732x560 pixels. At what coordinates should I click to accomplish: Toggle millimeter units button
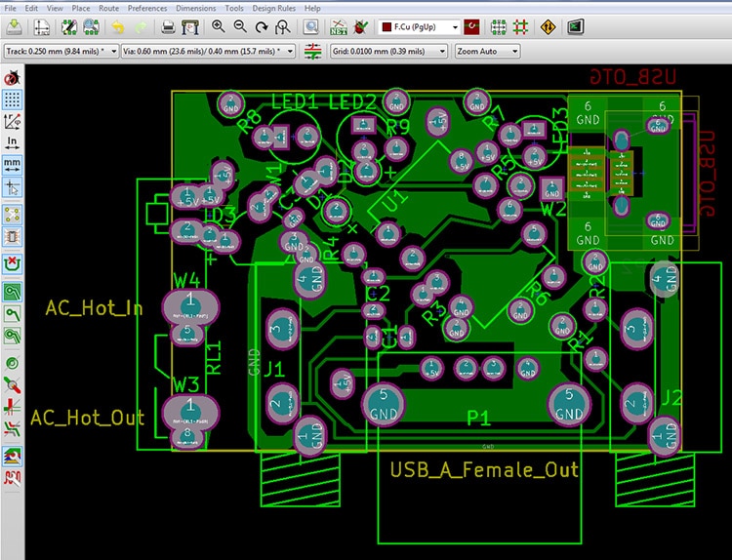[x=13, y=164]
